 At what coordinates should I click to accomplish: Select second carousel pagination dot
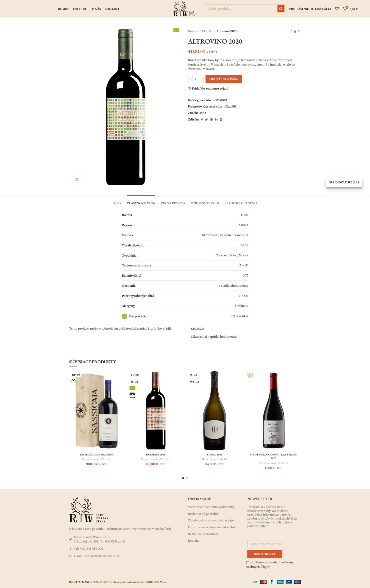187,478
